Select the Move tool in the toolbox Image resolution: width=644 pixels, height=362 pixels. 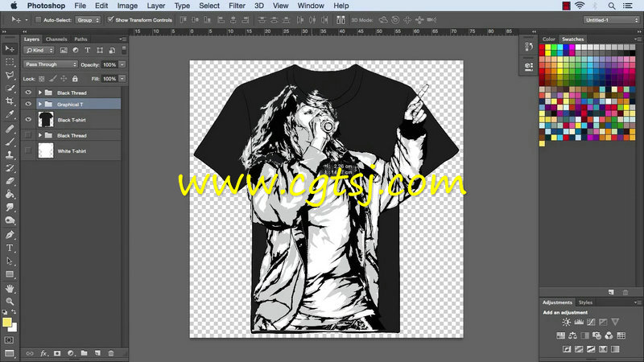point(10,49)
